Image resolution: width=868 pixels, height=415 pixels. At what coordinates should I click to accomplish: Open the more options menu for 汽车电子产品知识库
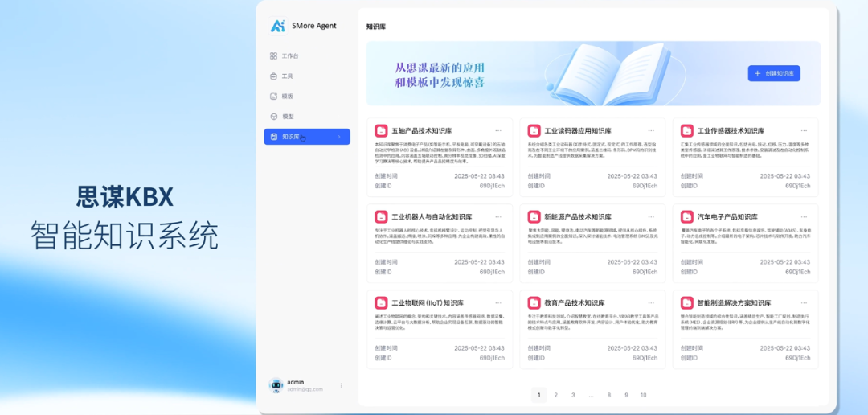tap(804, 216)
